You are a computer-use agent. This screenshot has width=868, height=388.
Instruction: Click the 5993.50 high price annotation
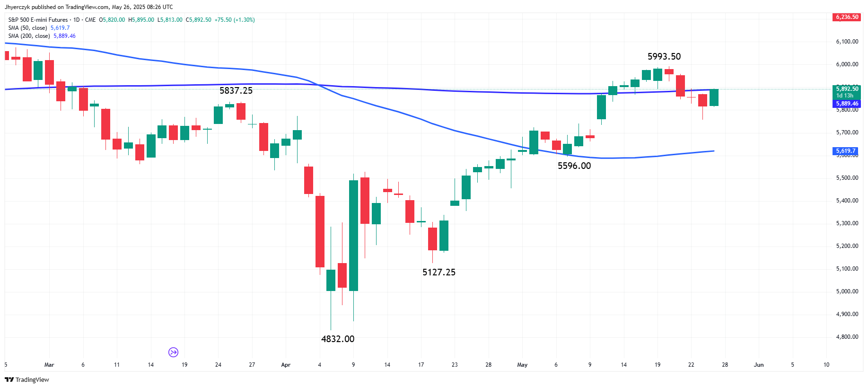click(664, 57)
